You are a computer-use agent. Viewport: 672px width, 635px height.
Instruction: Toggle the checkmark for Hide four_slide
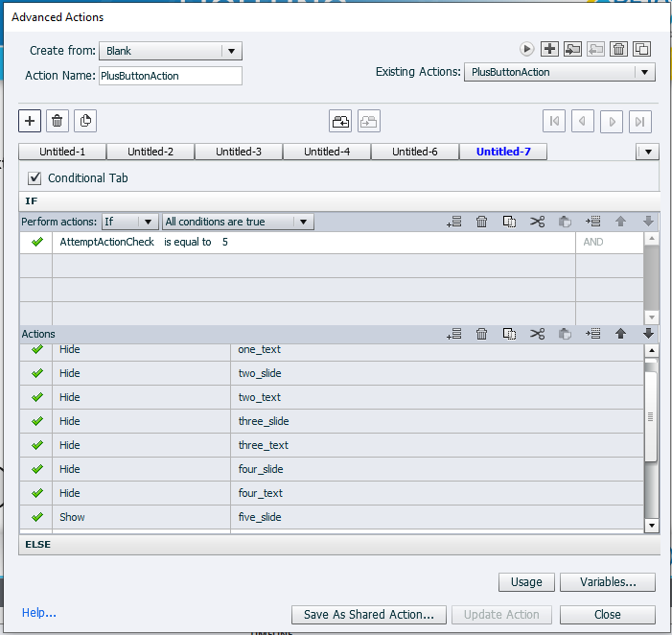pos(37,469)
